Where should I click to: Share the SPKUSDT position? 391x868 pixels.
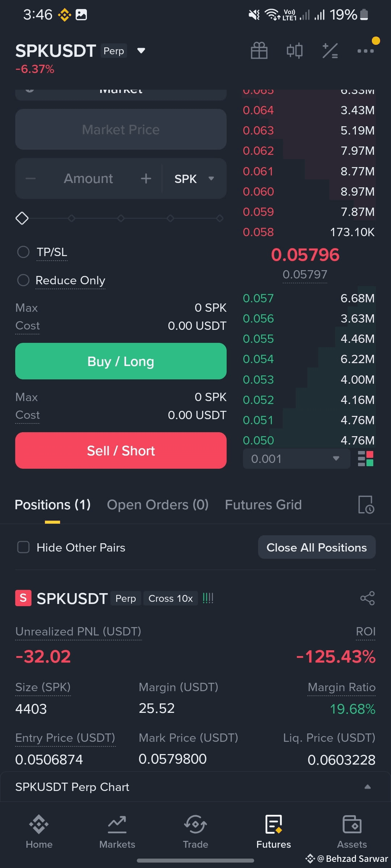tap(367, 598)
